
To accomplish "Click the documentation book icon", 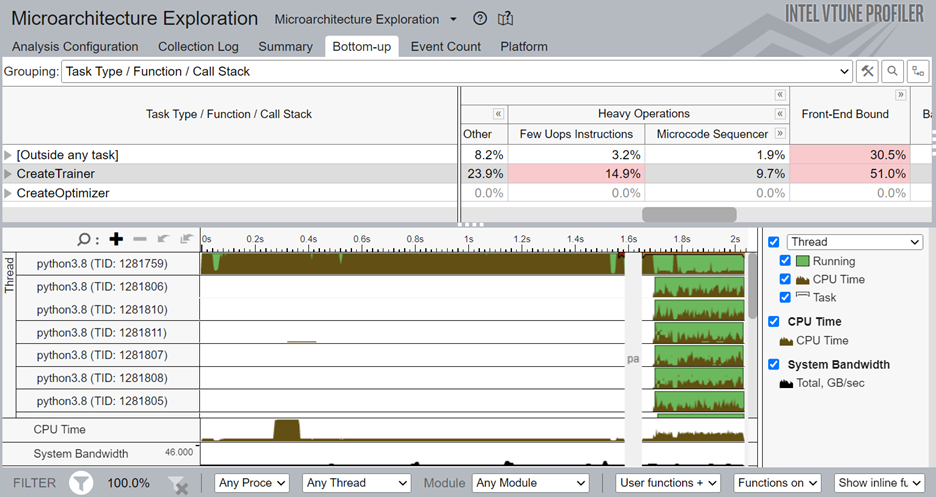I will tap(506, 19).
